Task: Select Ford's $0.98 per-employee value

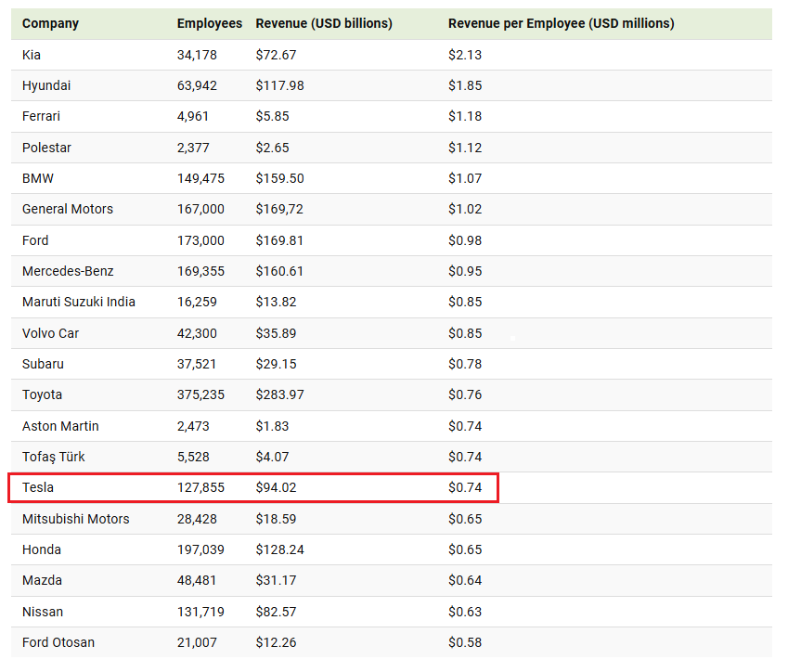Action: click(x=465, y=240)
